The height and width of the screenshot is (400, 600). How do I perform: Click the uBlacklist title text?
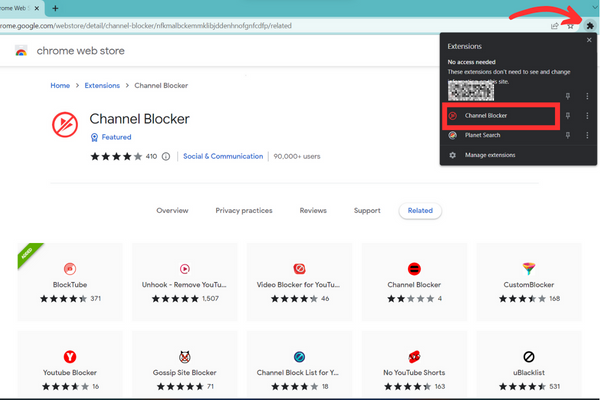(529, 372)
